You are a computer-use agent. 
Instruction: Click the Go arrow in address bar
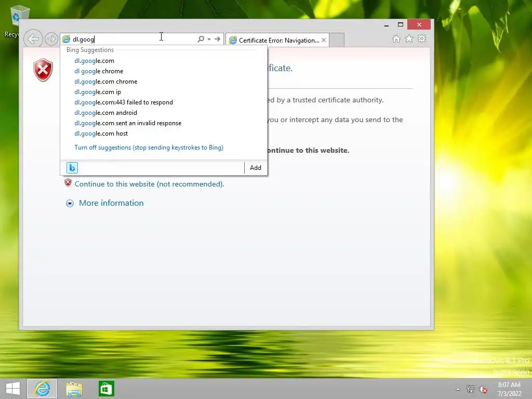click(217, 39)
